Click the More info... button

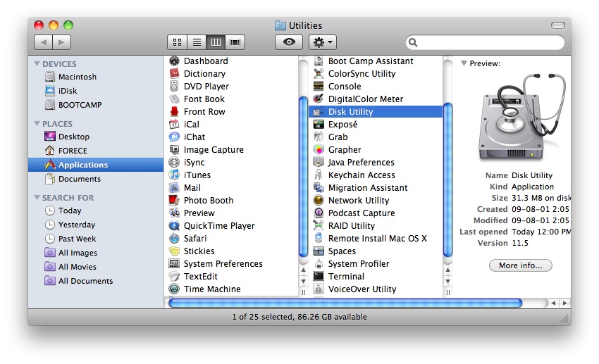click(x=520, y=265)
